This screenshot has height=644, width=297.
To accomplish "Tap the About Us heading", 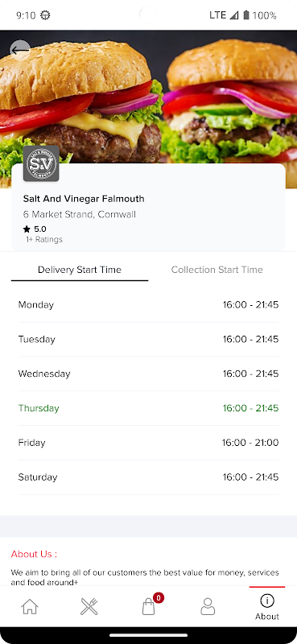I will point(34,554).
